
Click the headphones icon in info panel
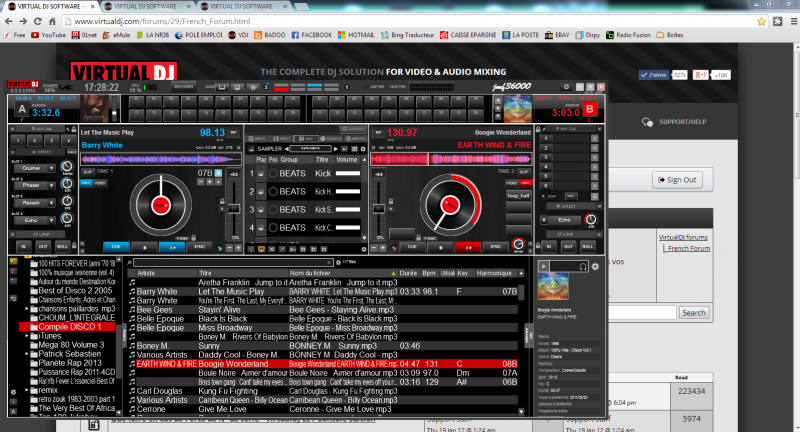pos(581,266)
